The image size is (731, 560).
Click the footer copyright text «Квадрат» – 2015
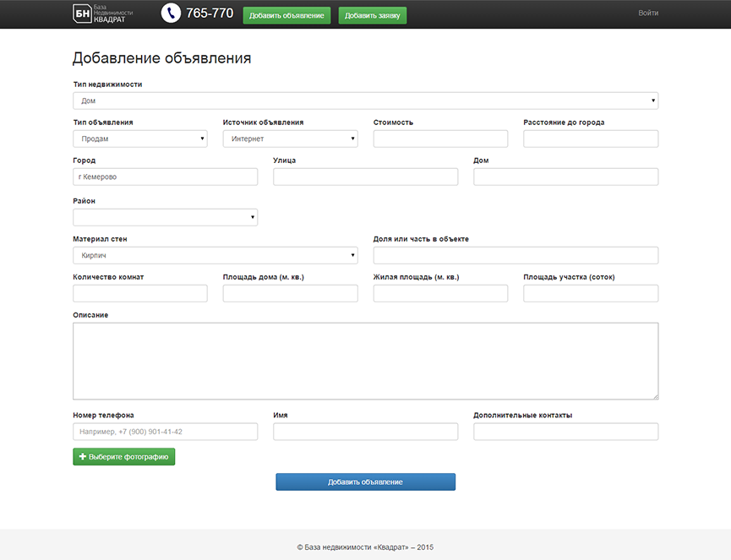(x=365, y=547)
